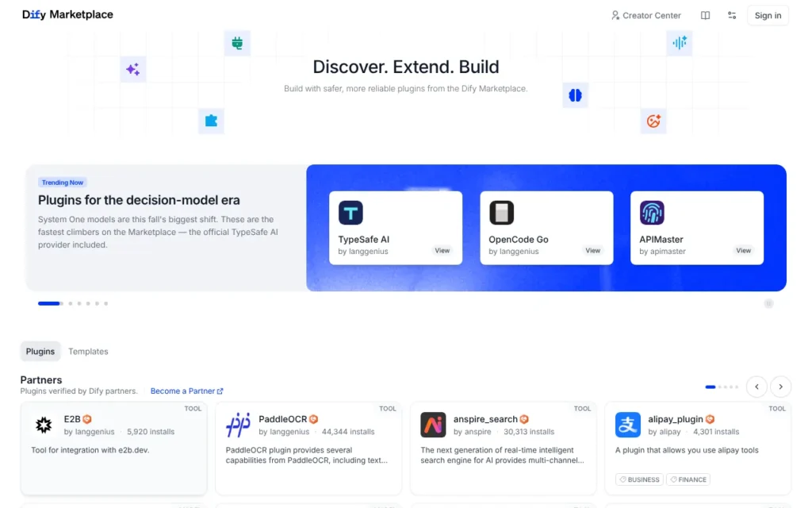Click the alipay_plugin logo icon

click(628, 425)
